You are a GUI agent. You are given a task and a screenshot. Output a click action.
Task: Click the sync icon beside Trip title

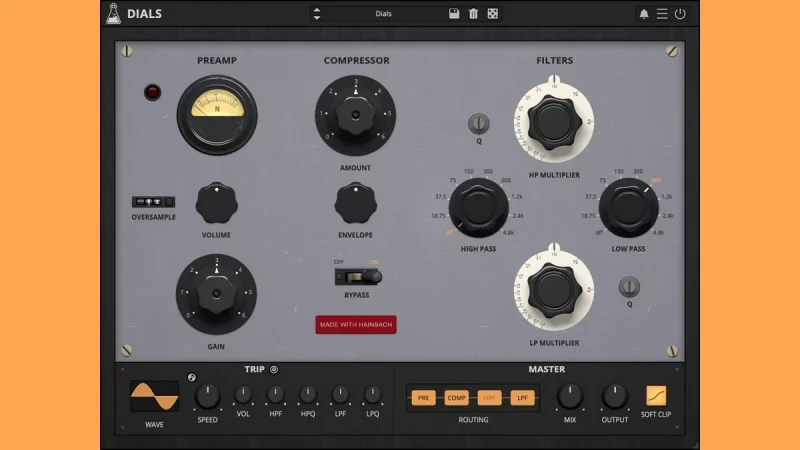(x=274, y=369)
